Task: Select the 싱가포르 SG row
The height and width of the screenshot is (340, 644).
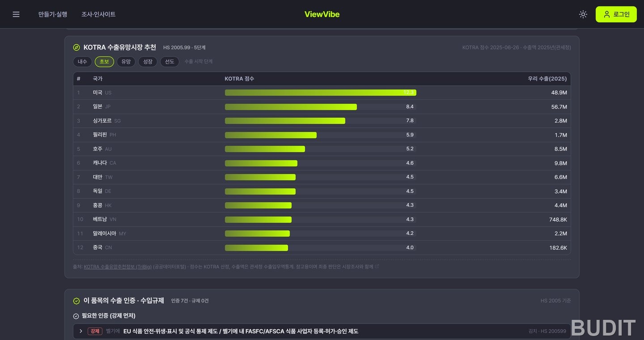Action: click(322, 121)
